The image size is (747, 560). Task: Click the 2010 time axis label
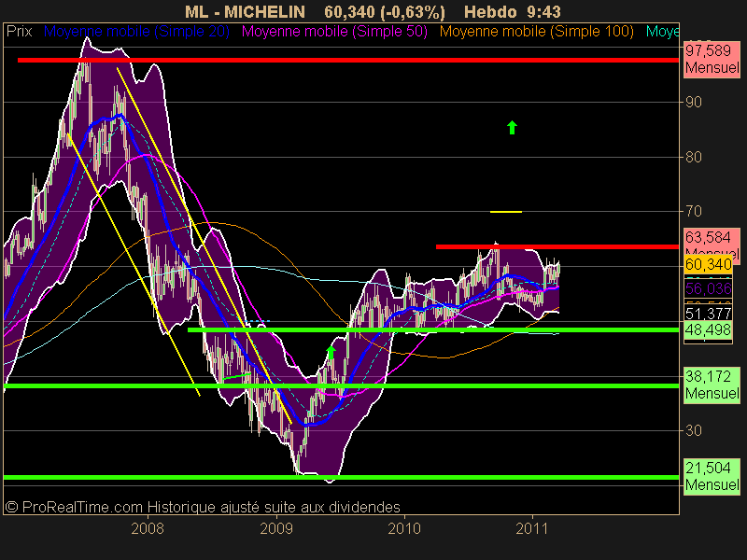(404, 528)
